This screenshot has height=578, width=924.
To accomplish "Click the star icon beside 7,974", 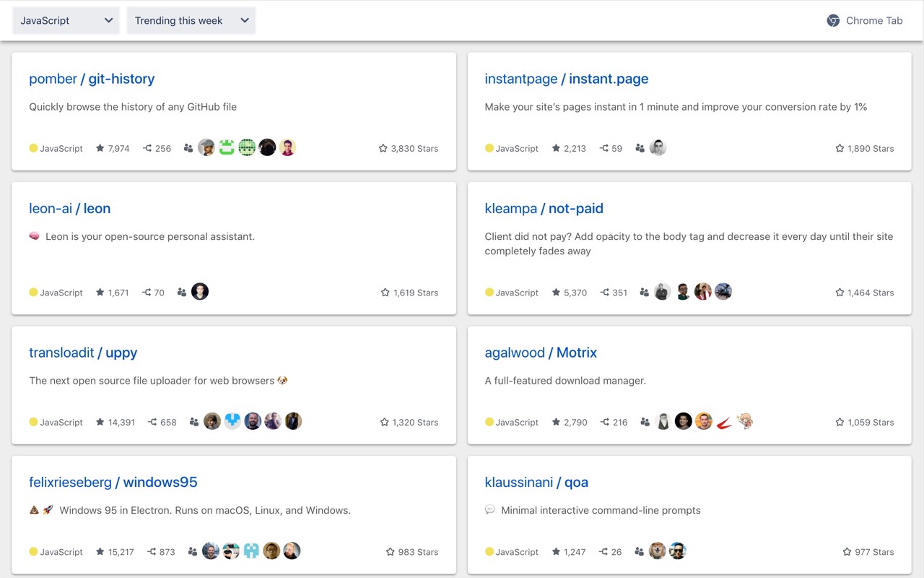I will (100, 148).
